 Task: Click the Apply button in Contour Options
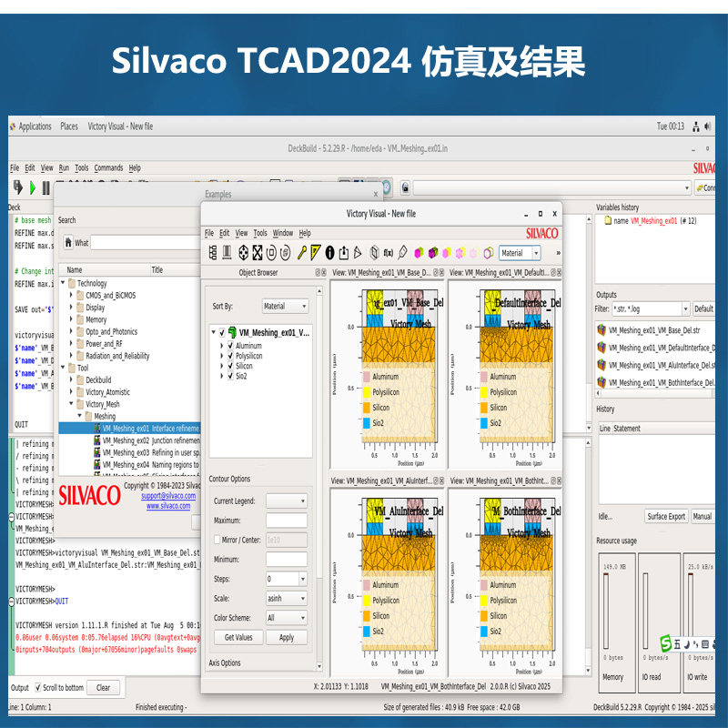click(x=287, y=638)
